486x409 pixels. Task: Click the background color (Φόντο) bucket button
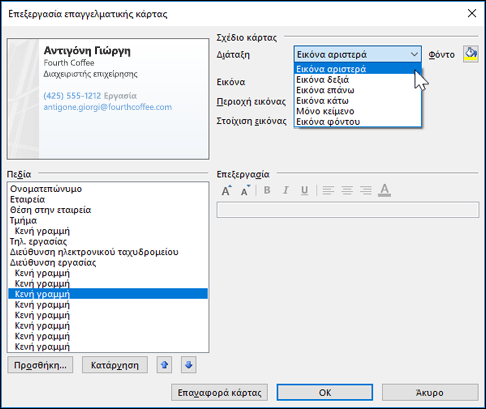coord(471,54)
